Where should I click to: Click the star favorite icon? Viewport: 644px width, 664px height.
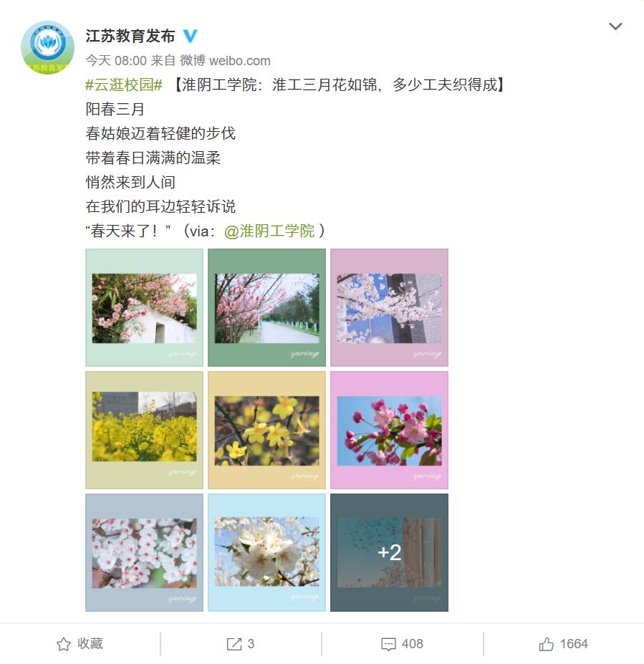point(64,644)
